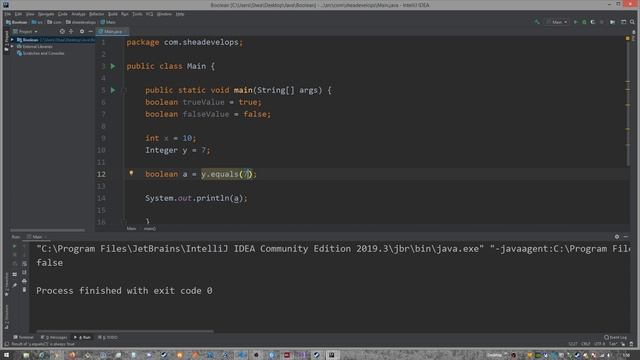Run class Main from the line 3 gutter

pyautogui.click(x=113, y=66)
